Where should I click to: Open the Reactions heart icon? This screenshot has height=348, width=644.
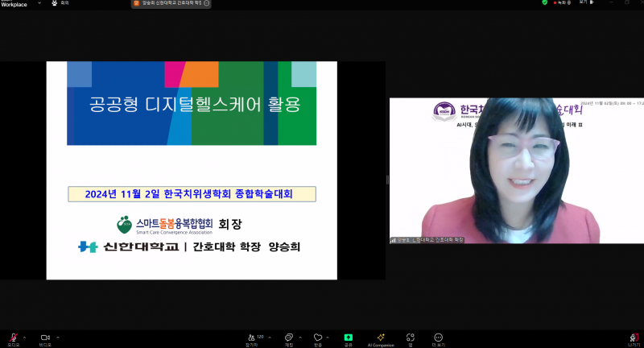coord(318,338)
